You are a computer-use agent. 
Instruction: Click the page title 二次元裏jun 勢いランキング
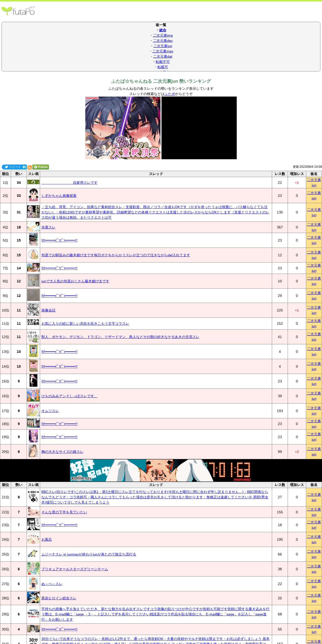coord(161,81)
